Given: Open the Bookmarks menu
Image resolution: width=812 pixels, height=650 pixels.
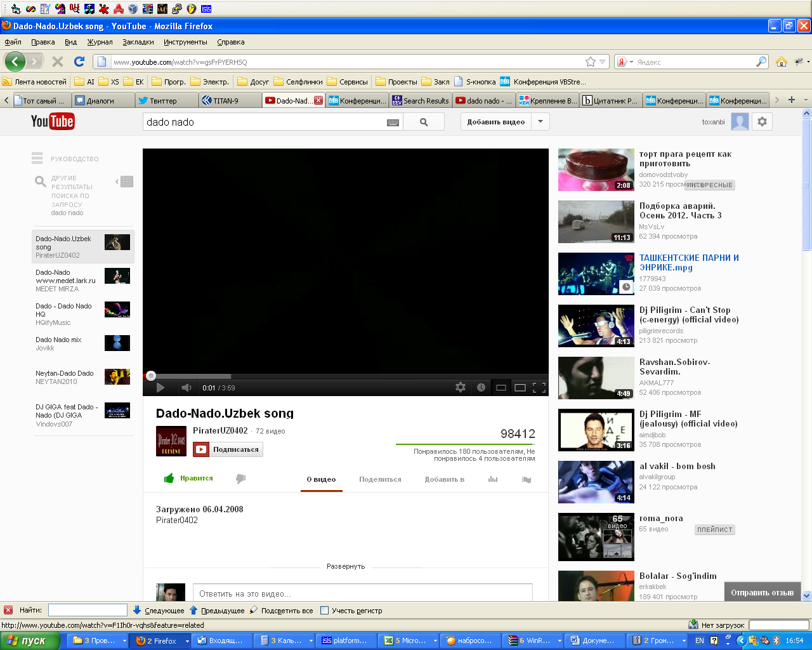Looking at the screenshot, I should pyautogui.click(x=138, y=42).
